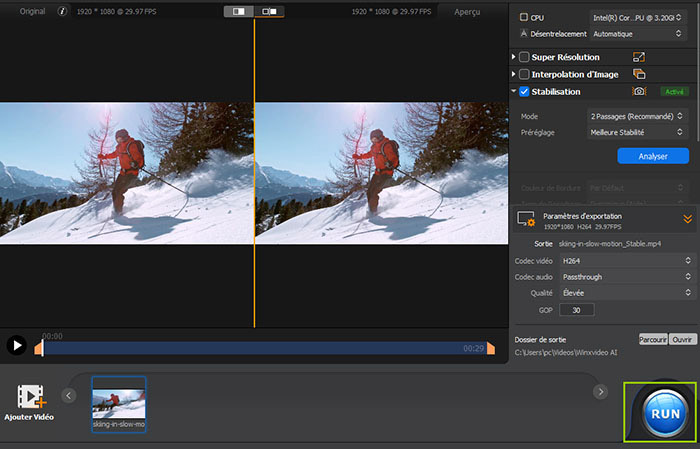Click the Interpolation d'Image frames icon
The height and width of the screenshot is (449, 700).
click(x=639, y=74)
